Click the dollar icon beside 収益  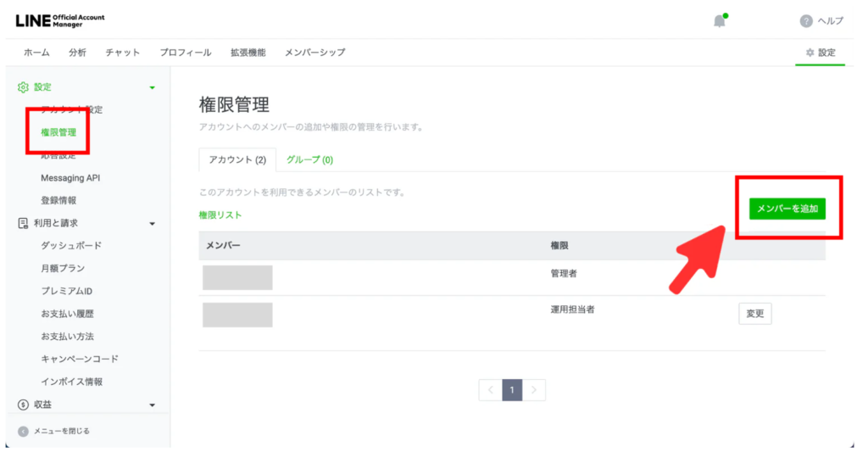coord(23,405)
